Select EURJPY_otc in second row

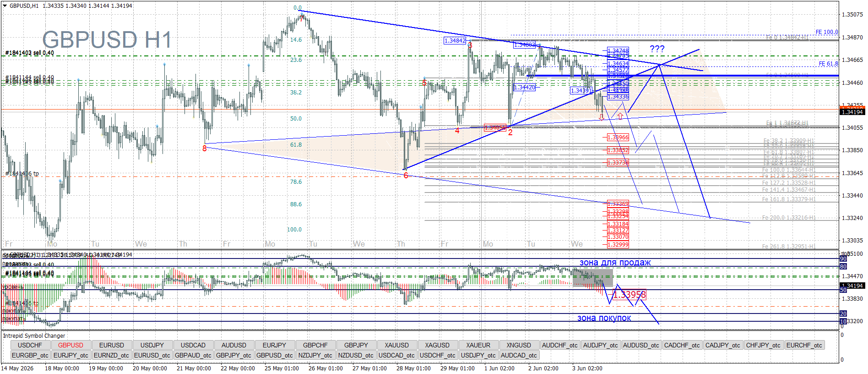click(71, 355)
